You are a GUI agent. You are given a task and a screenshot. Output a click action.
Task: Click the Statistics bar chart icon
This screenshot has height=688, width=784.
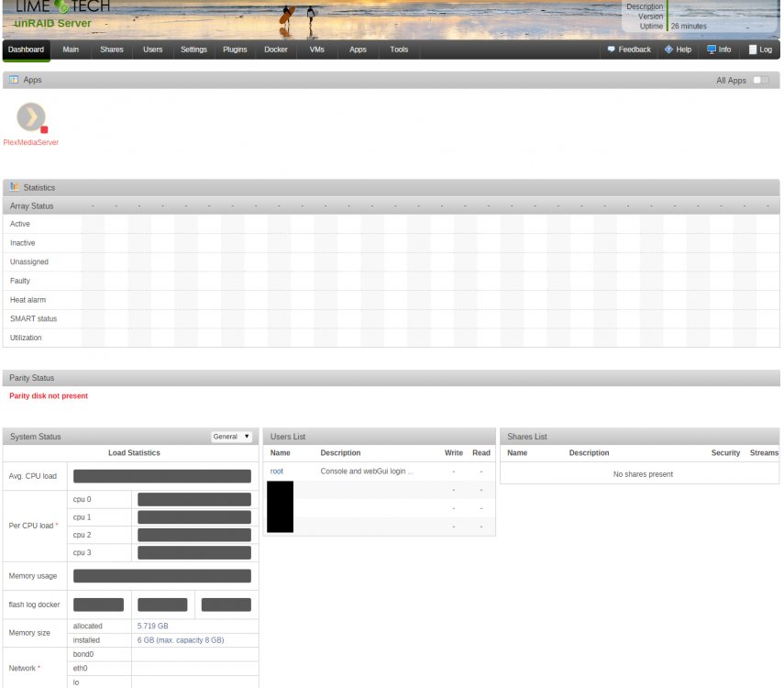pyautogui.click(x=14, y=186)
